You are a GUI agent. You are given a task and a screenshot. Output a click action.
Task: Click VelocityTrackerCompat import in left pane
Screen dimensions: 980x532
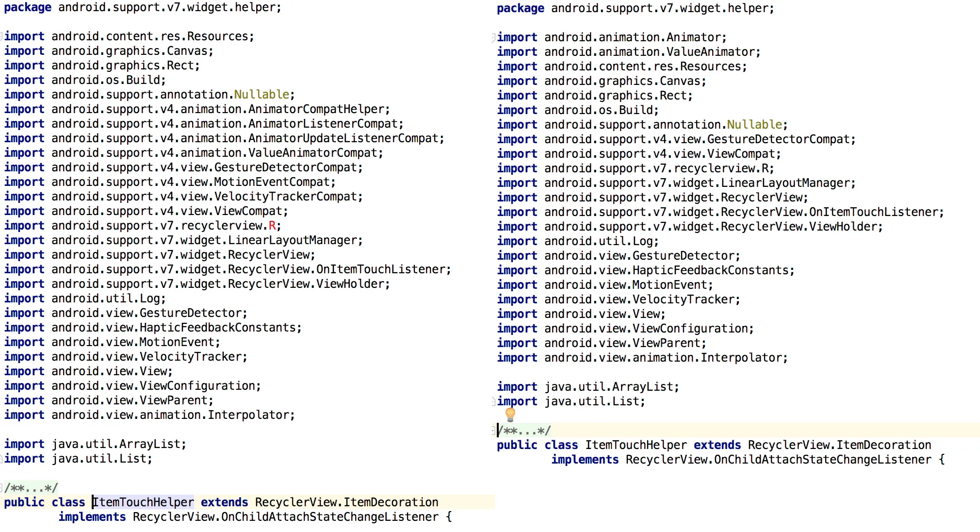coord(286,196)
